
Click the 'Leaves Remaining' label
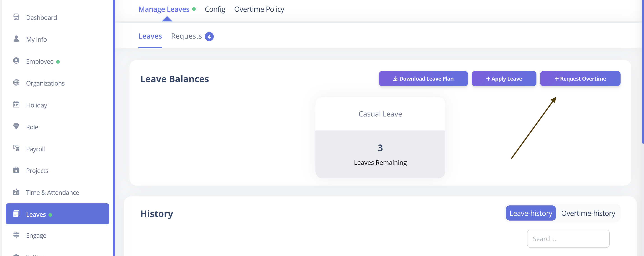pyautogui.click(x=380, y=163)
